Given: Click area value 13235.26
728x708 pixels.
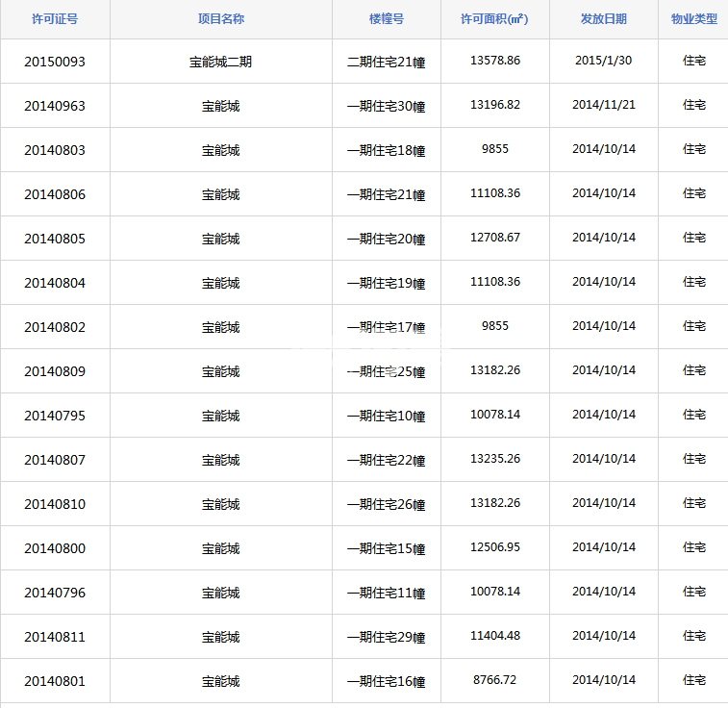Looking at the screenshot, I should [494, 459].
